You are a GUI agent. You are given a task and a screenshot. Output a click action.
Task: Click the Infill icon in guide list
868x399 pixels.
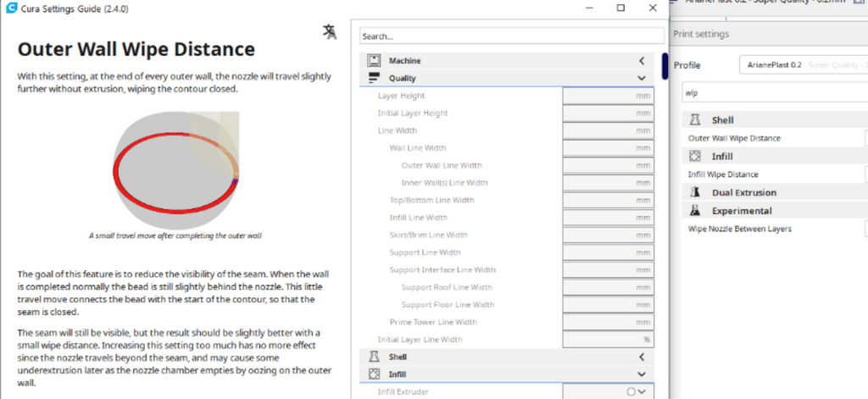(x=374, y=374)
